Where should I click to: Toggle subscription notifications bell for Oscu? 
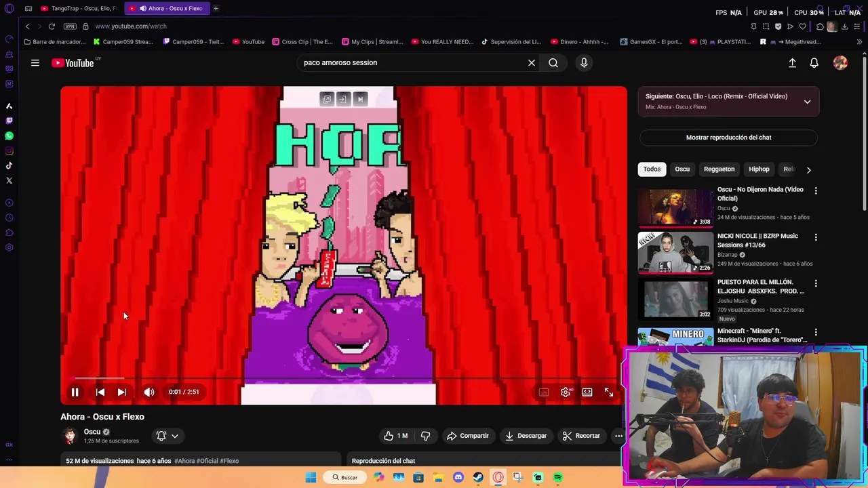[x=167, y=436]
